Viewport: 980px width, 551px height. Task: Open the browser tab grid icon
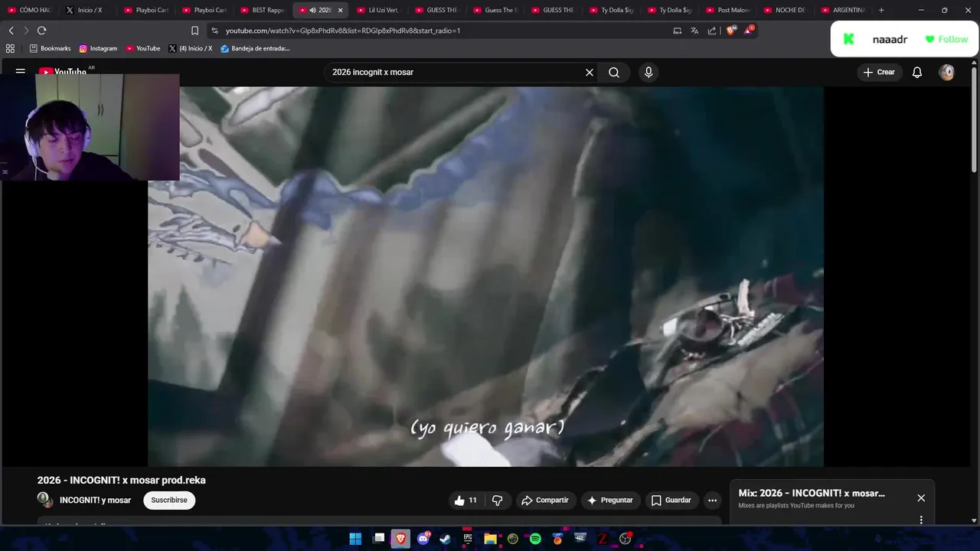click(10, 48)
